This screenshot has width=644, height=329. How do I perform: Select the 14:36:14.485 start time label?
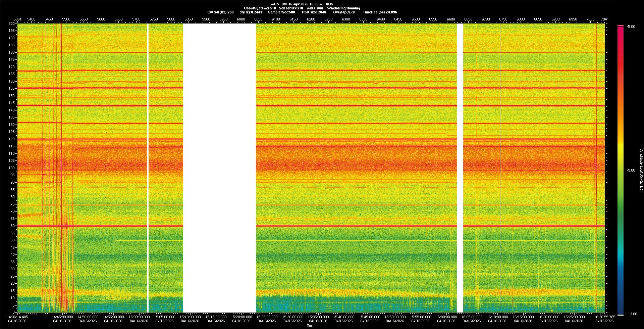tap(18, 317)
